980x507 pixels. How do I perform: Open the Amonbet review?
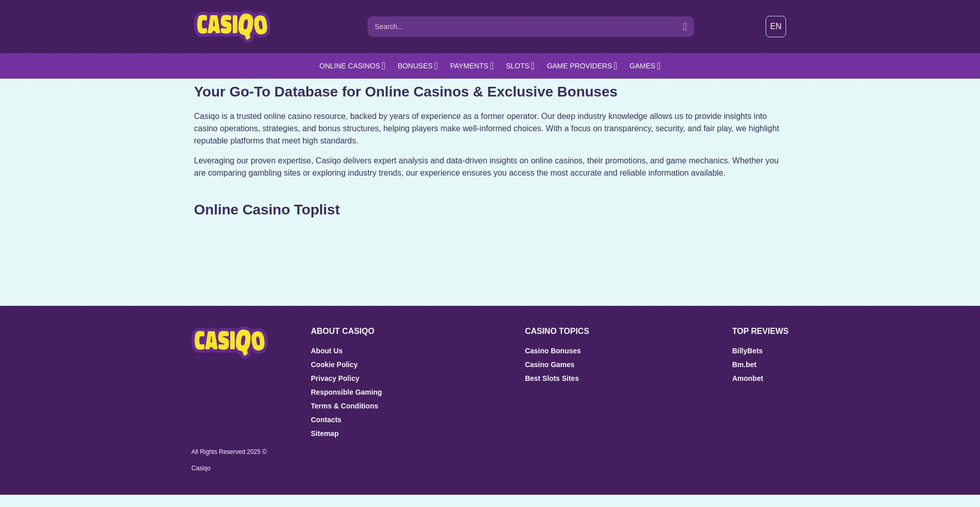pos(748,378)
